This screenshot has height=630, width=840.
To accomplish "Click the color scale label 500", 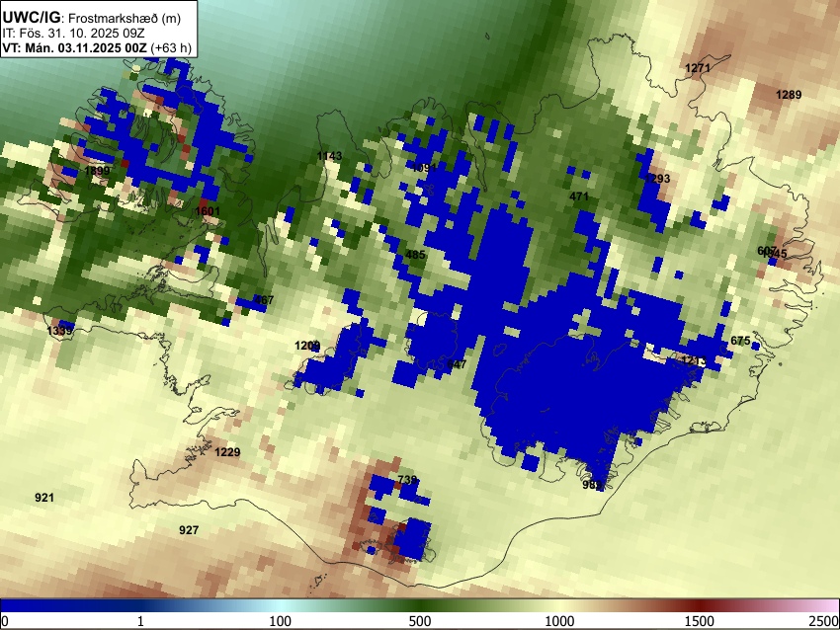I will [420, 621].
